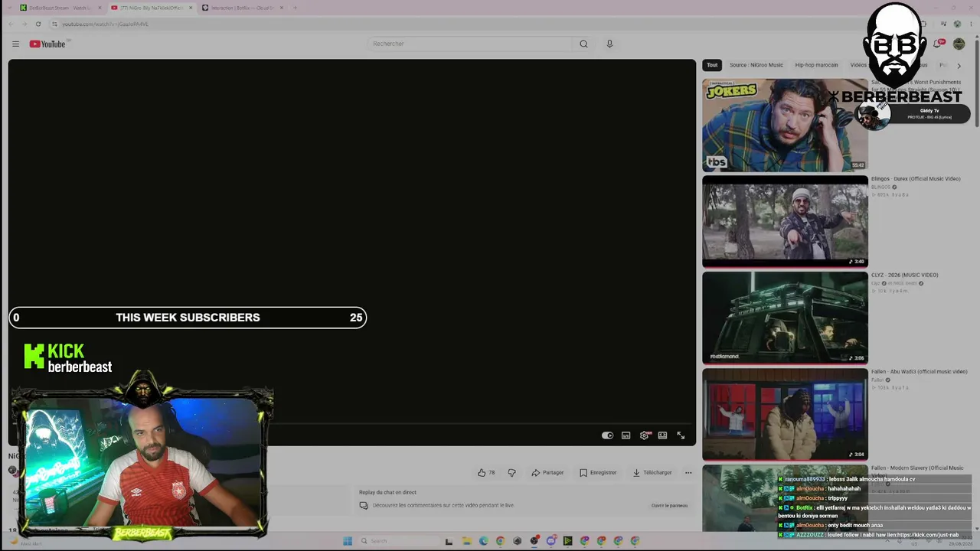The width and height of the screenshot is (980, 551).
Task: Switch to the BerBerBeast Stream browser tab
Action: (x=60, y=8)
